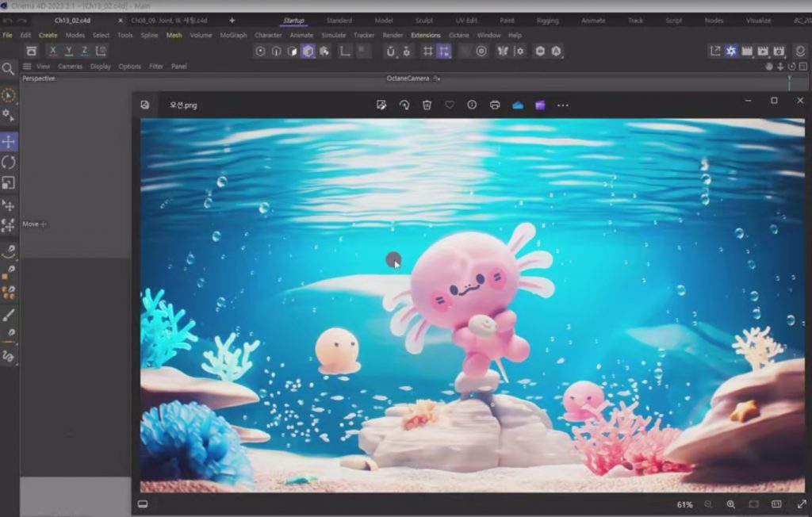
Task: Enable Points mode icon
Action: tap(260, 52)
